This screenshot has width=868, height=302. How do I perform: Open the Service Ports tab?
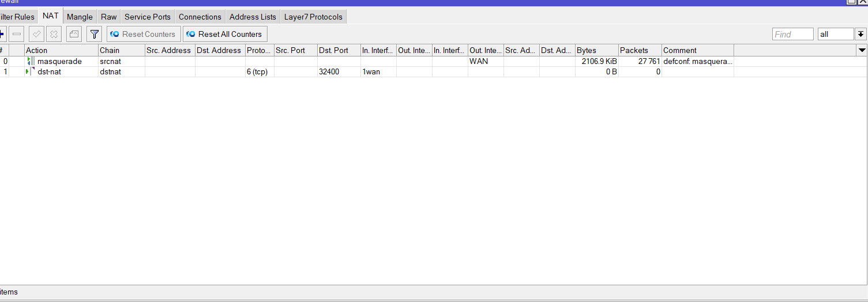coord(148,17)
